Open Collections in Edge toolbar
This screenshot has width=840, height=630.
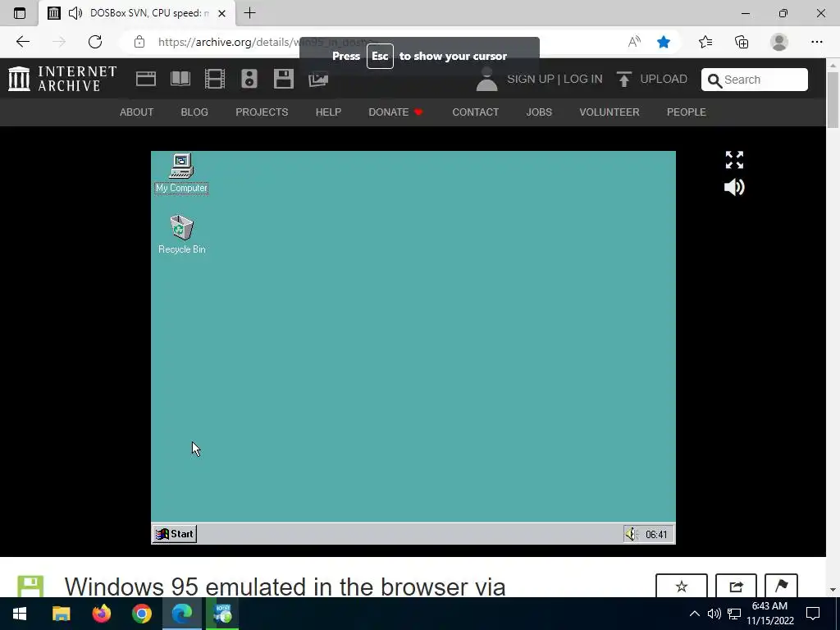tap(742, 42)
